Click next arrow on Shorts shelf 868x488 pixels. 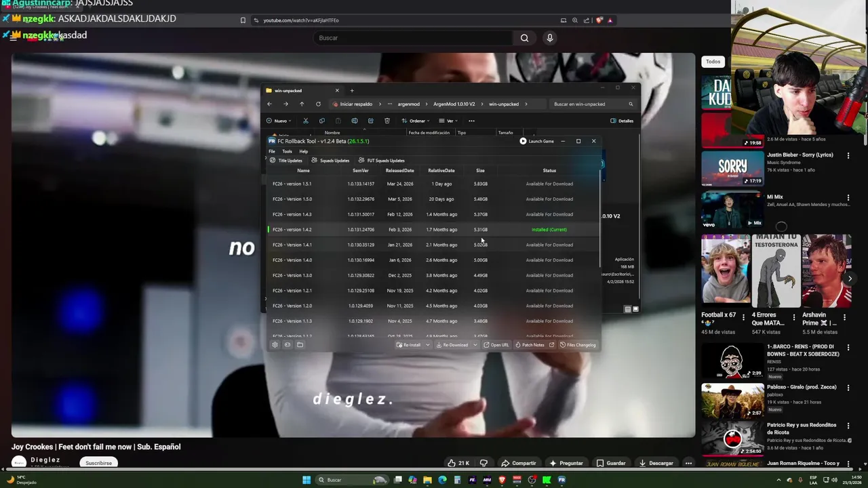(850, 278)
